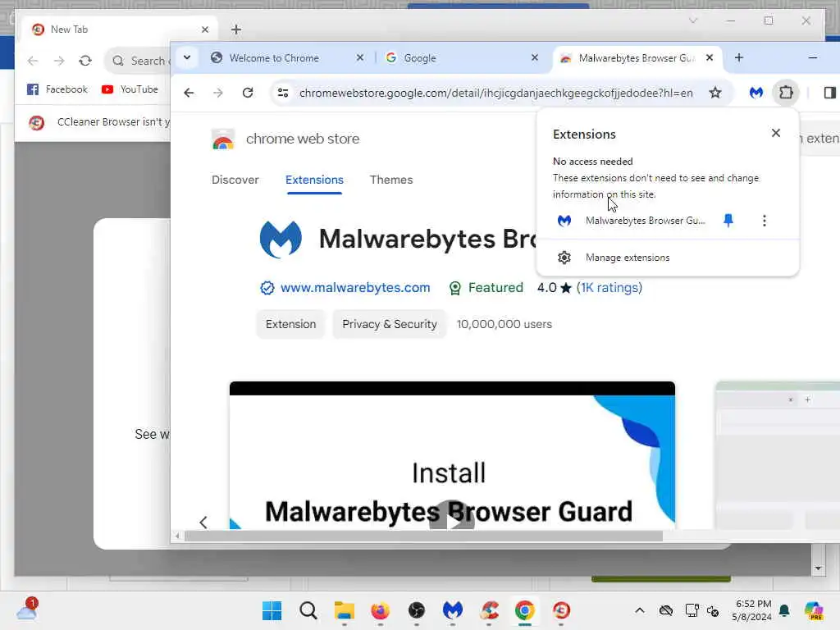Close the New Tab in CCleaner Browser
Screen dimensions: 840x630
tap(204, 30)
